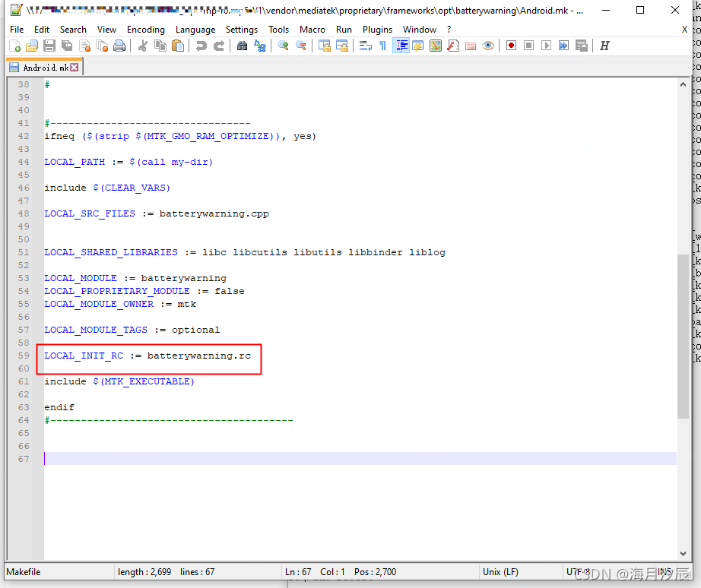Select the Show All Characters (¶) icon
This screenshot has height=588, width=701.
pyautogui.click(x=382, y=46)
